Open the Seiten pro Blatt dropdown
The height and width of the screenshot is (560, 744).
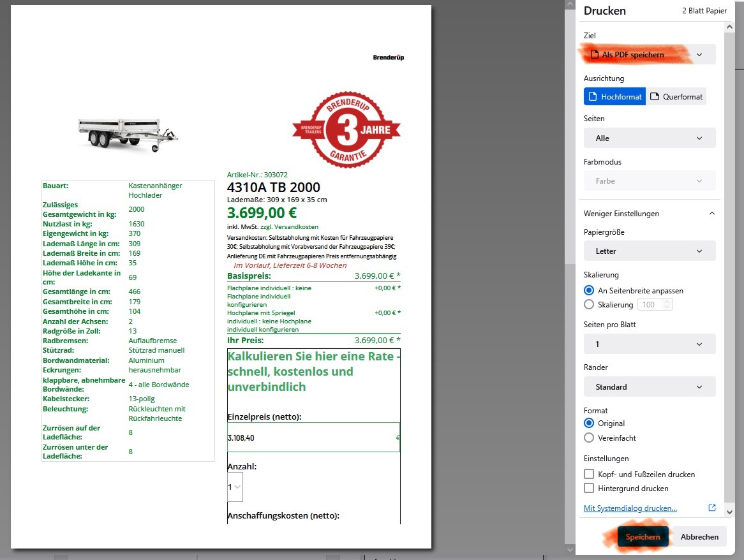[x=649, y=344]
